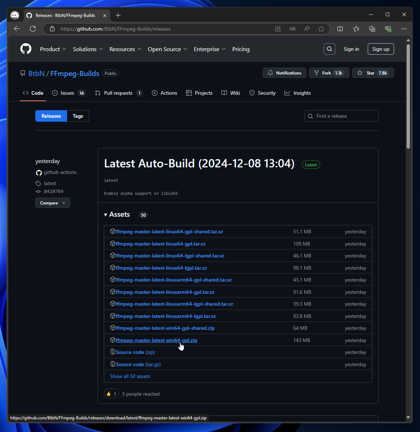This screenshot has width=420, height=432.
Task: Download ffmpeg-master-latest-linux64-lgpl-shared.tar.xz
Action: [x=170, y=256]
